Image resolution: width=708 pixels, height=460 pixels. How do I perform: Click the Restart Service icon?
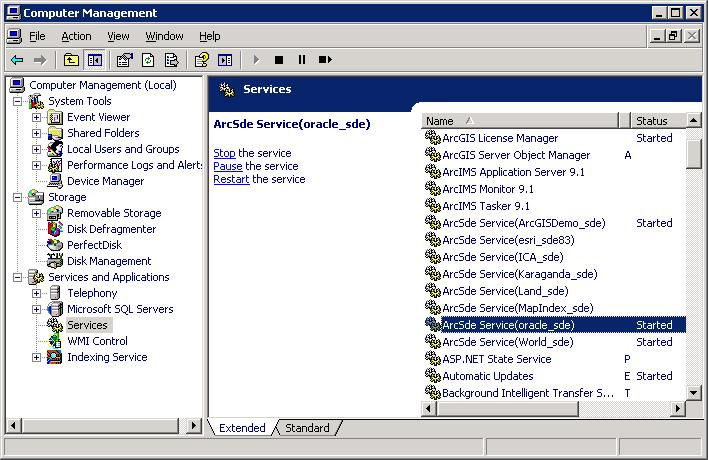[x=325, y=60]
